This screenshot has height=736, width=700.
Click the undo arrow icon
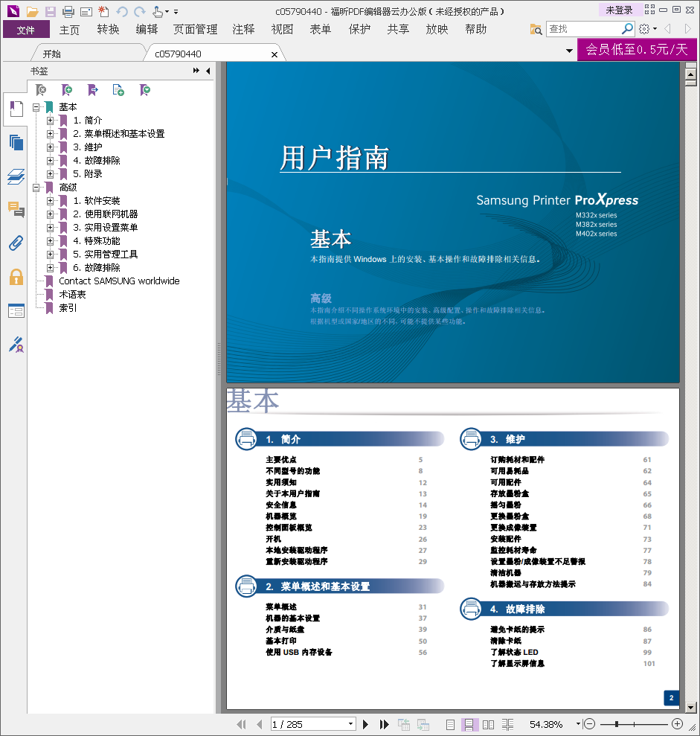click(122, 12)
